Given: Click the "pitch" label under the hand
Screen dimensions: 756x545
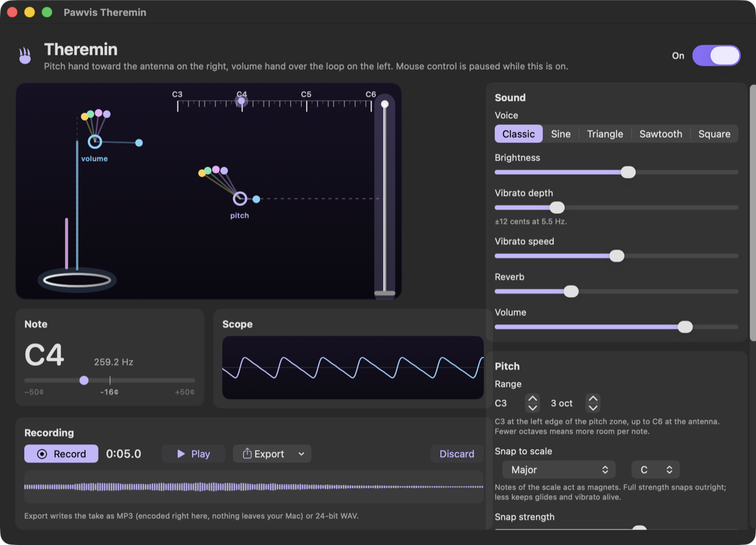Looking at the screenshot, I should (x=240, y=216).
